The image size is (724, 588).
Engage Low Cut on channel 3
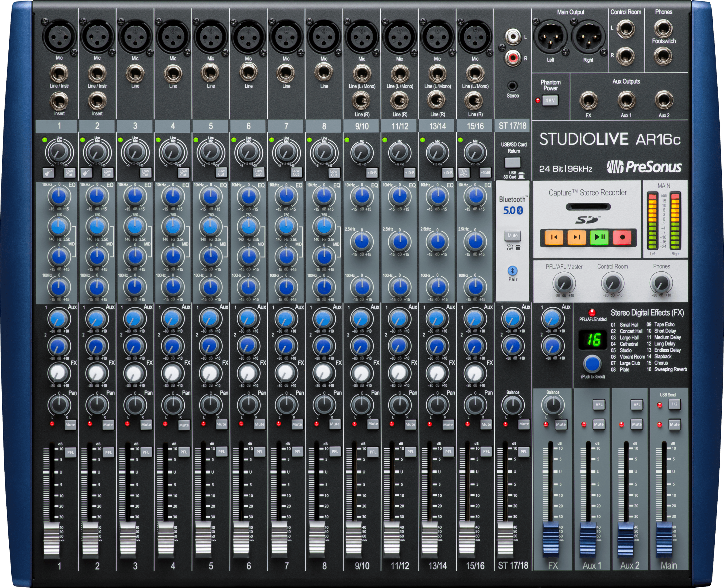(x=145, y=173)
